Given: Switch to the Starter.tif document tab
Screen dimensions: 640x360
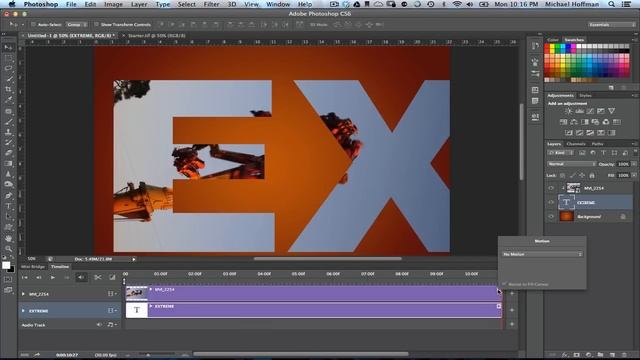Looking at the screenshot, I should 157,36.
